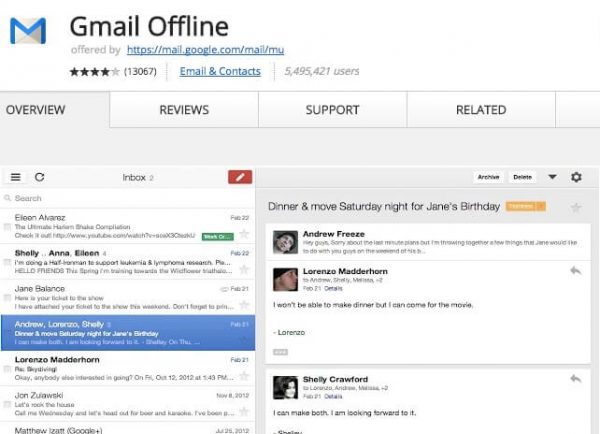The width and height of the screenshot is (600, 434).
Task: Open the Lorenzo Madderhorn Re: Skydiving email
Action: pyautogui.click(x=127, y=369)
